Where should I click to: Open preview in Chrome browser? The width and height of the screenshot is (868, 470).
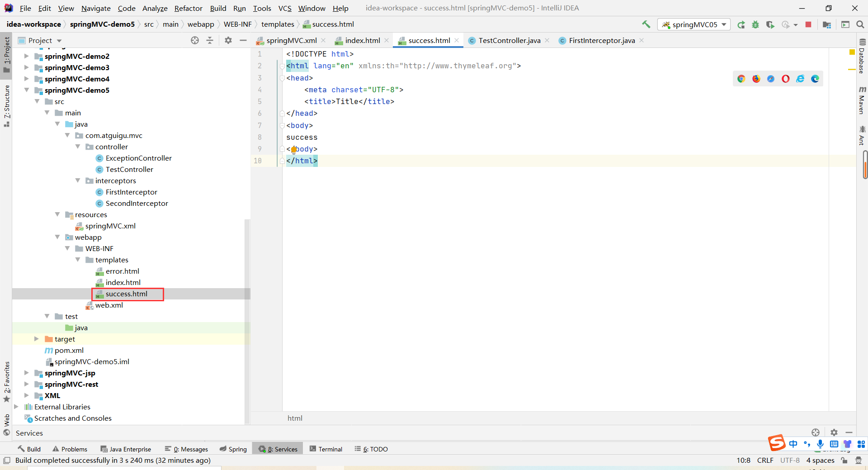point(741,79)
